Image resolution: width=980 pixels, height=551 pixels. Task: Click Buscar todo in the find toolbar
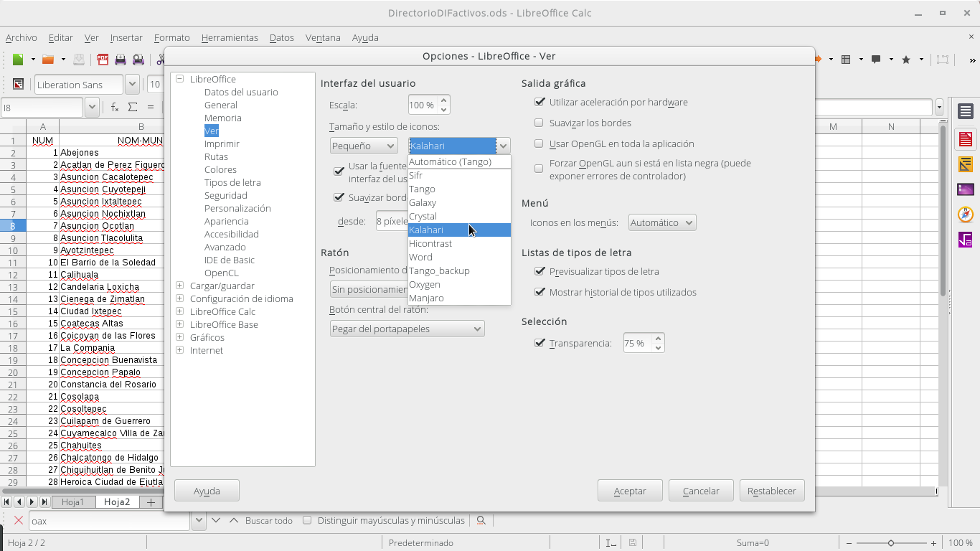pyautogui.click(x=269, y=521)
